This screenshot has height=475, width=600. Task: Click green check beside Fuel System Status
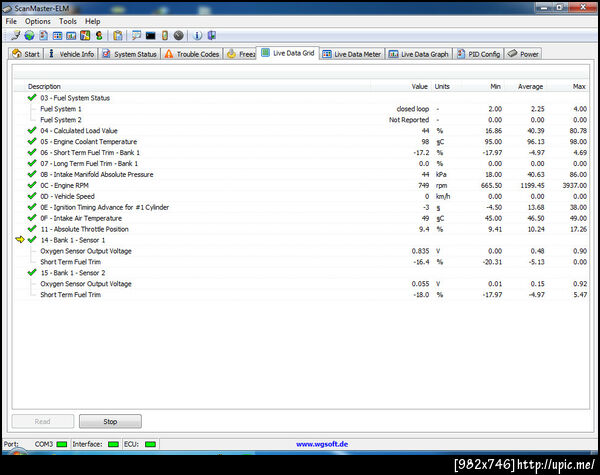(x=32, y=98)
